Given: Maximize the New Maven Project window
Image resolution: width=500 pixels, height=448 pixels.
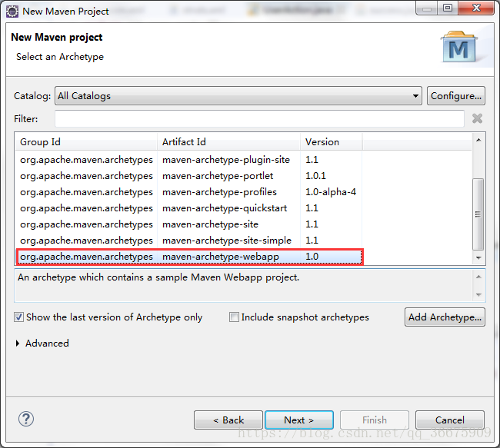Looking at the screenshot, I should click(x=448, y=8).
